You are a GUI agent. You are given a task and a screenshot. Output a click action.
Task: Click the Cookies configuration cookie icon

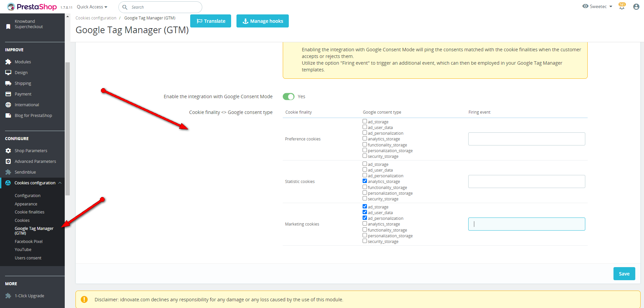[x=8, y=183]
